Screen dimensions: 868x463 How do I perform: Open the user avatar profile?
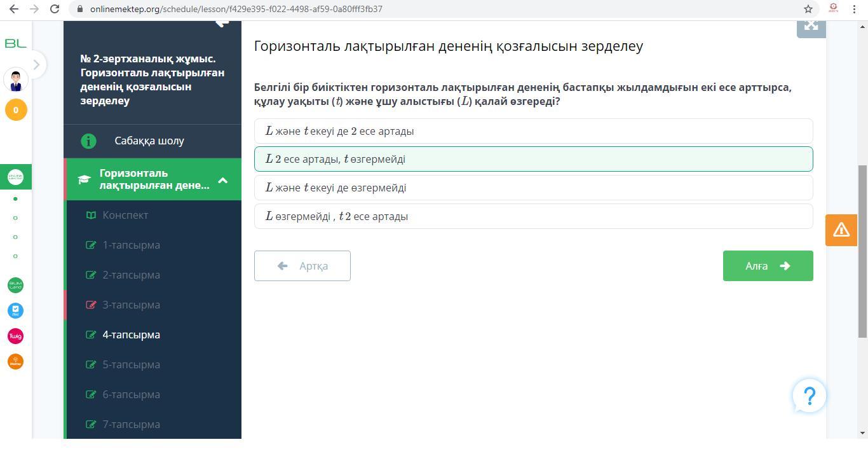point(16,80)
